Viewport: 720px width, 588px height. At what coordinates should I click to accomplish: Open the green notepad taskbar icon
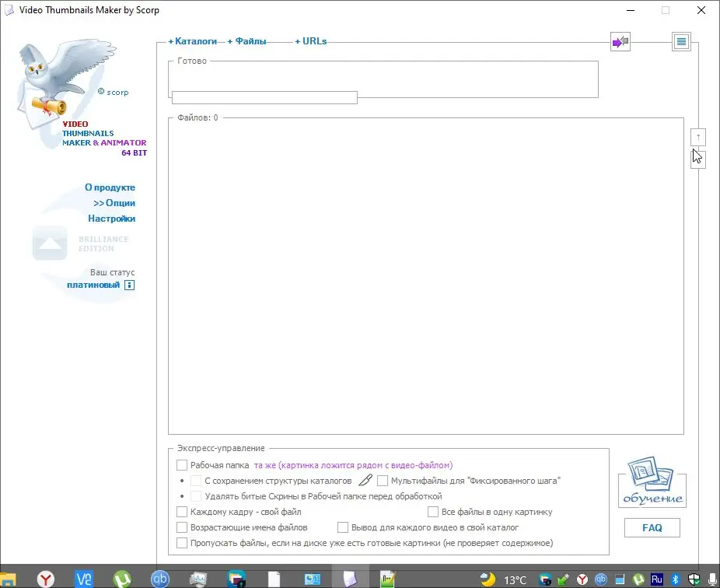388,579
